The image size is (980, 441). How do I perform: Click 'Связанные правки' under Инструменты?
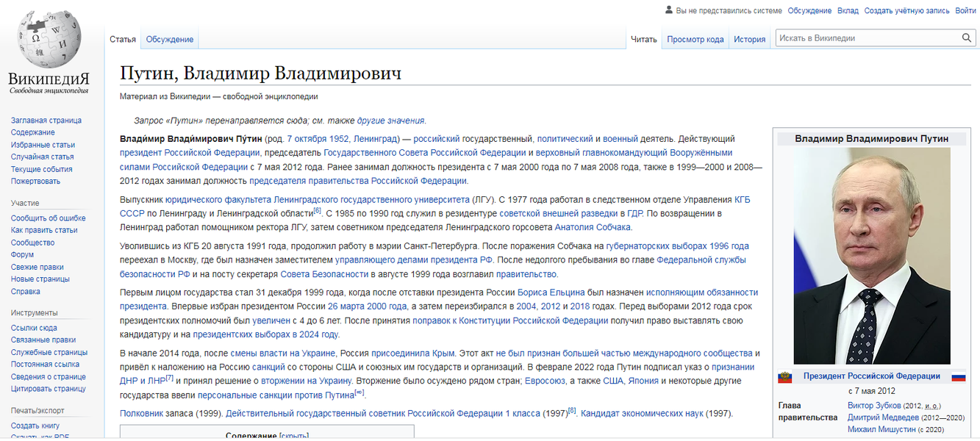pyautogui.click(x=43, y=340)
